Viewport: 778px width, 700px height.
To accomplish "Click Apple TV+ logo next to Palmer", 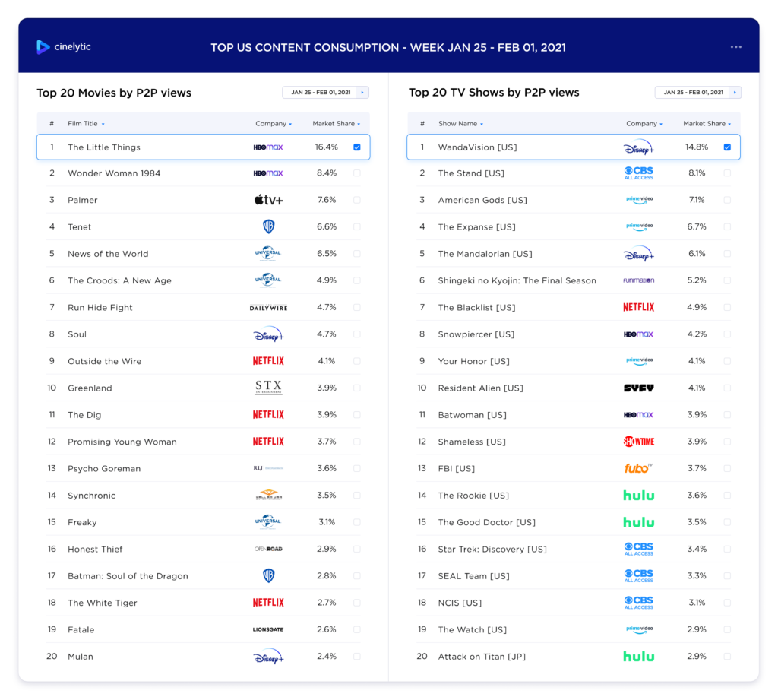I will 268,200.
